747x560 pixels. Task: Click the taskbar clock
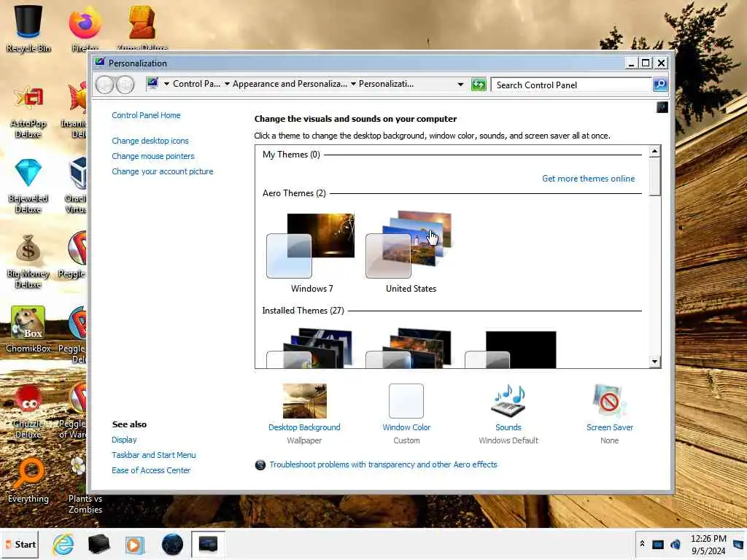pos(708,544)
